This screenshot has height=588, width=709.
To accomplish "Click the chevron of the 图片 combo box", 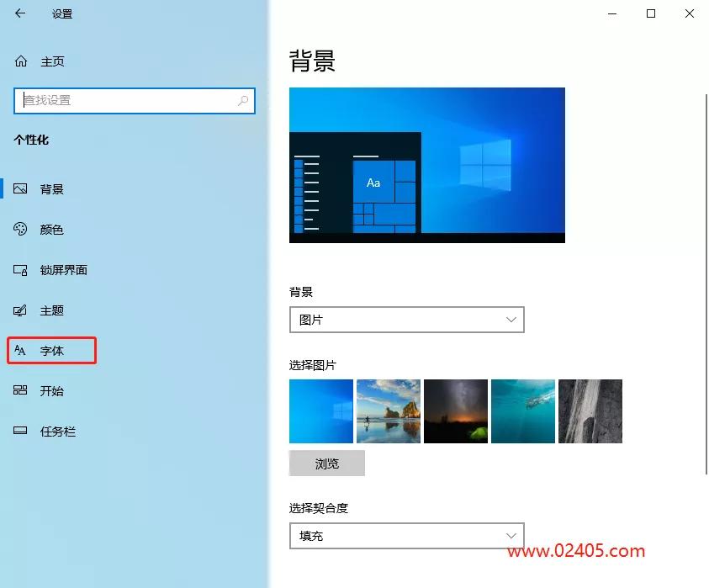I will 511,320.
